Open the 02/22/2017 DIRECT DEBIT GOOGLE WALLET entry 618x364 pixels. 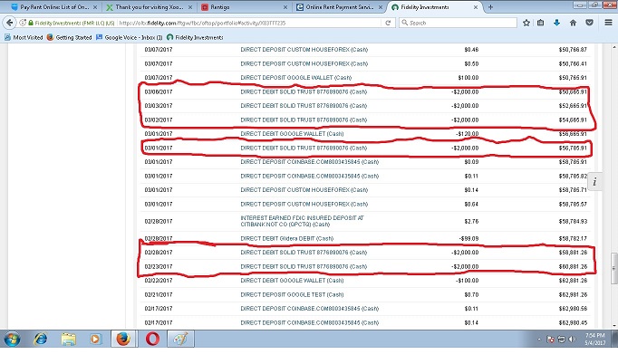pos(292,281)
